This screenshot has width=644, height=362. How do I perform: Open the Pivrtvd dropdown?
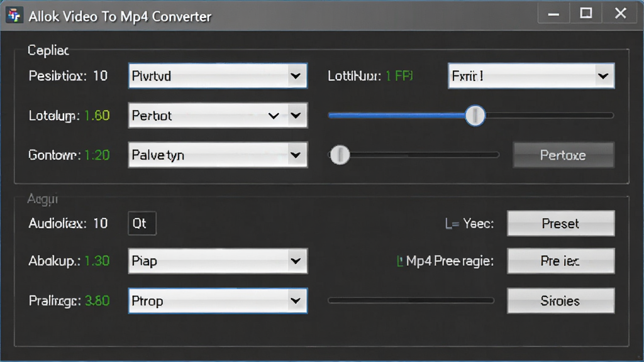click(x=218, y=76)
